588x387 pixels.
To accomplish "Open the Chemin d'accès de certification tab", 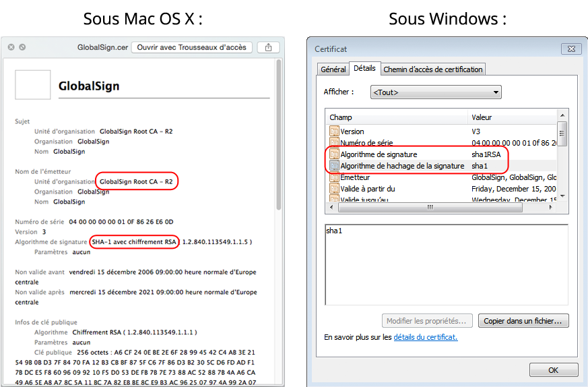I will coord(433,69).
